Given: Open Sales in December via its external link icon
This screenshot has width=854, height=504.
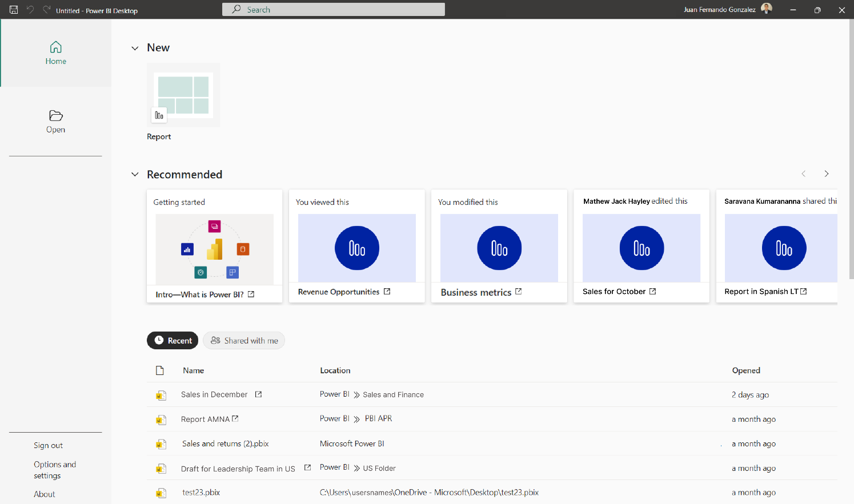Looking at the screenshot, I should click(x=258, y=394).
